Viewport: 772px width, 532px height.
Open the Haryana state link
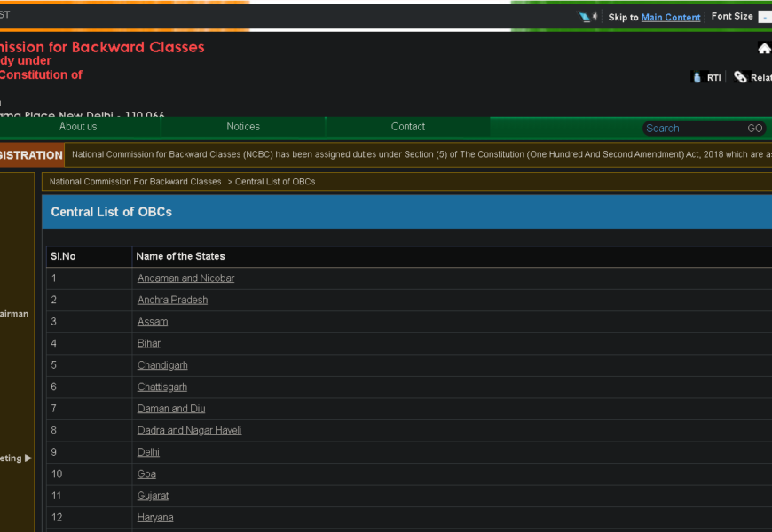click(x=155, y=518)
